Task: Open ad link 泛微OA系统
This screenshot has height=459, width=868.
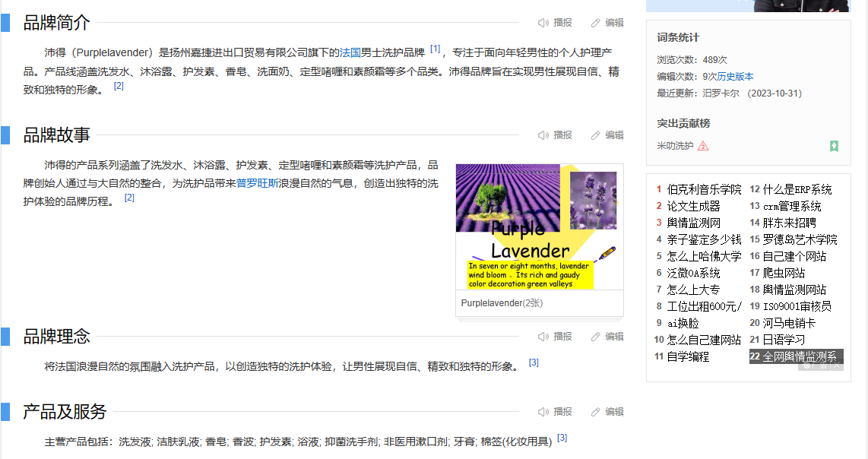Action: [x=693, y=273]
